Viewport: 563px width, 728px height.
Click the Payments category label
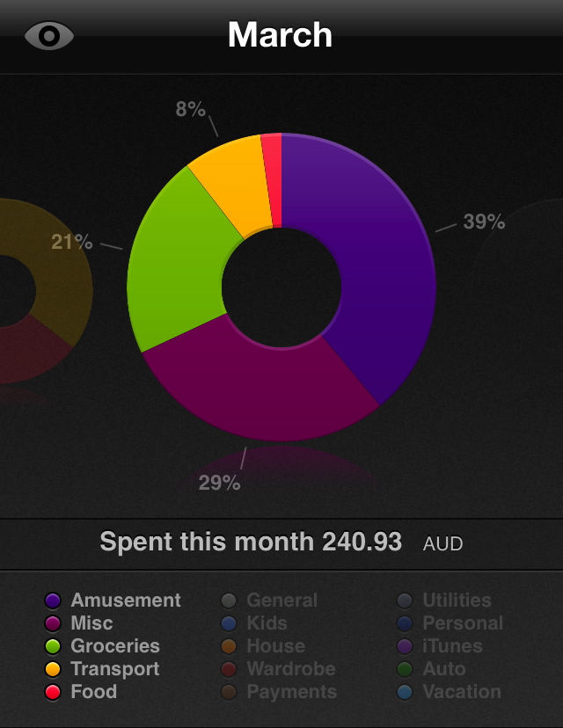coord(291,692)
